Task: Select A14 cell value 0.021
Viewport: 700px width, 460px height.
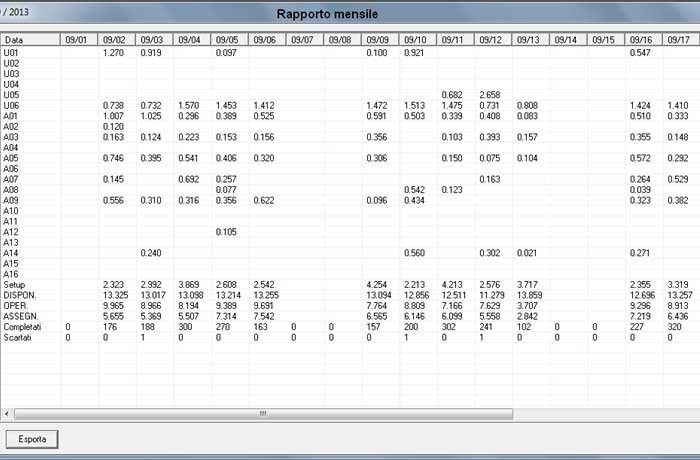Action: 527,253
